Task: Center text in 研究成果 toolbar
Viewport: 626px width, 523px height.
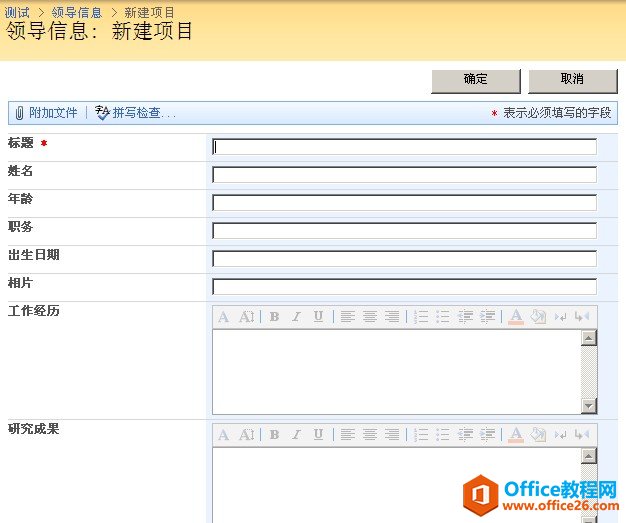Action: 370,435
